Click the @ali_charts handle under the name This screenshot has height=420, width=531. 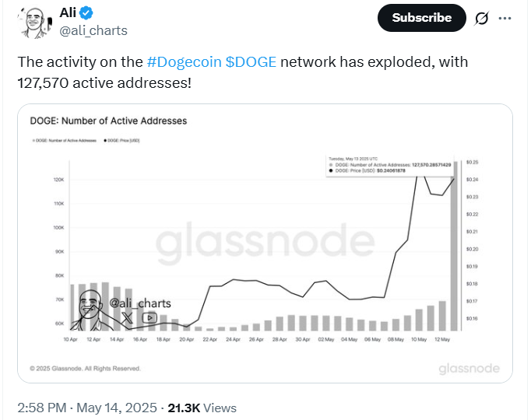click(x=93, y=30)
